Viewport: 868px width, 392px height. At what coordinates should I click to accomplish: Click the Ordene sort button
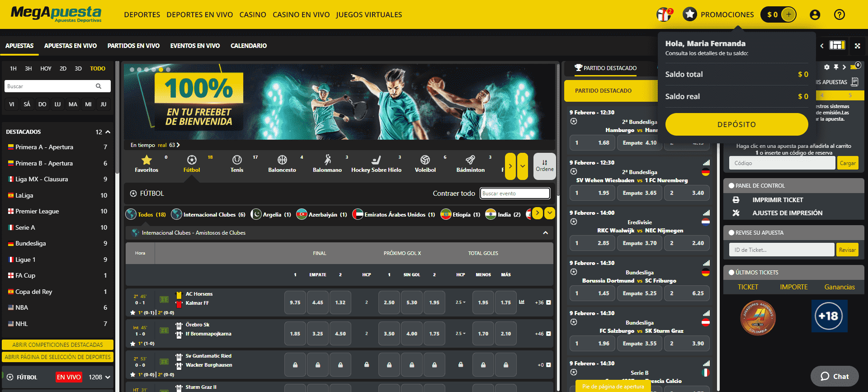pyautogui.click(x=545, y=166)
